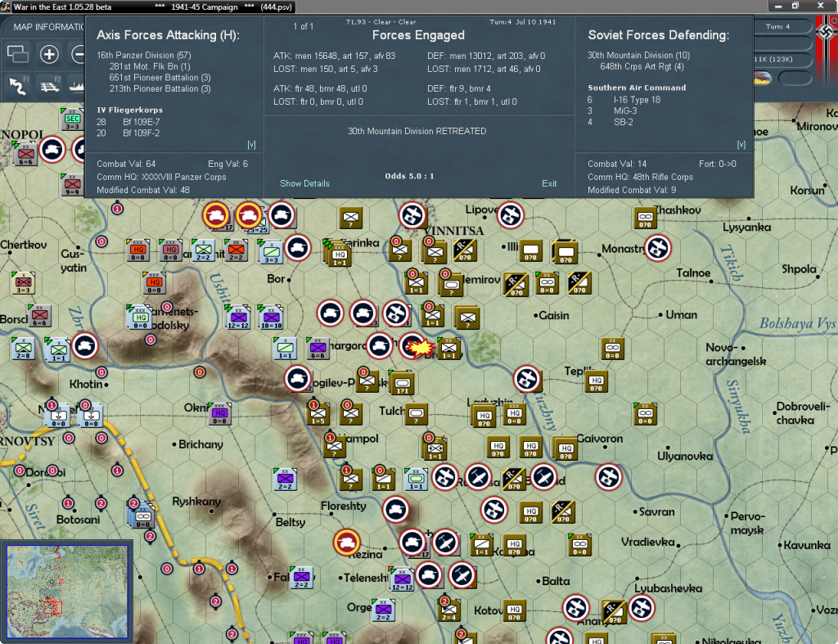Image resolution: width=838 pixels, height=644 pixels.
Task: Select 281st Mot. Flk Bn (1)
Action: (150, 66)
